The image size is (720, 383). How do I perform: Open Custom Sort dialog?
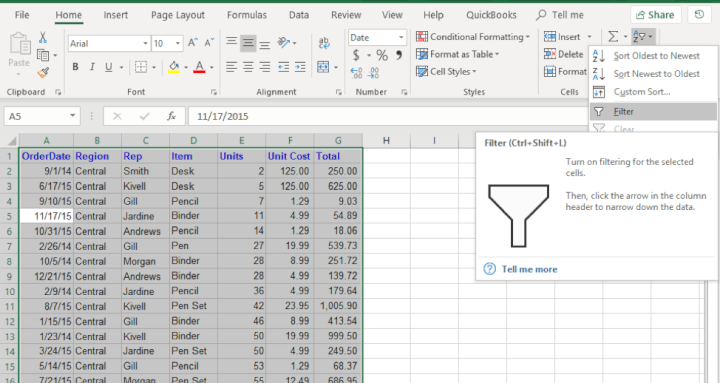point(653,92)
